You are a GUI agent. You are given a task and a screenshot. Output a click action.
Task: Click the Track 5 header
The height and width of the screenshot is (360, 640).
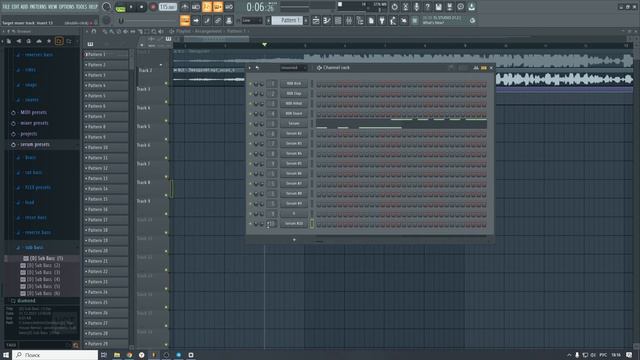152,127
